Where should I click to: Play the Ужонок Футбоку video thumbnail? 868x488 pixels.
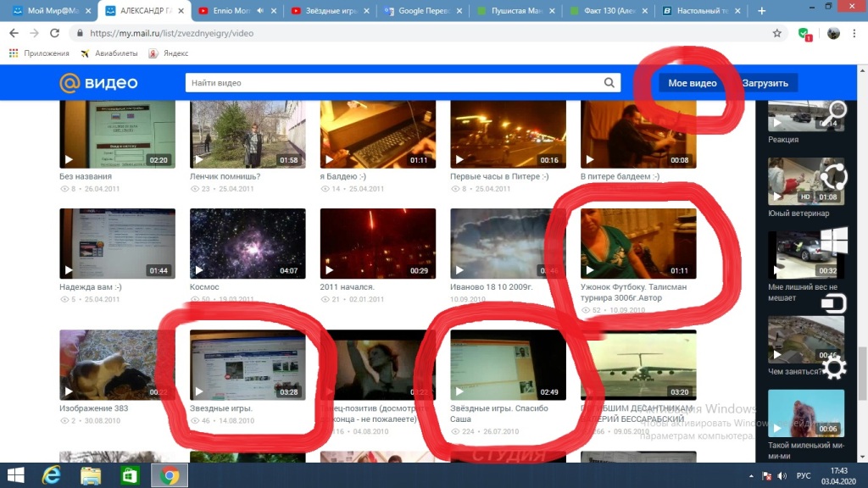coord(638,243)
